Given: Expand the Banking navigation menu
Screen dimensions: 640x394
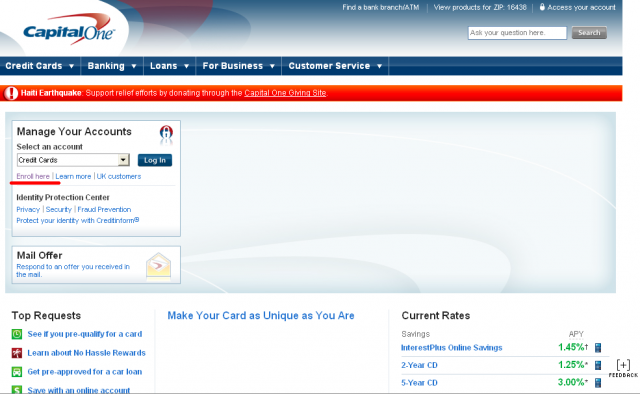Looking at the screenshot, I should click(x=112, y=66).
